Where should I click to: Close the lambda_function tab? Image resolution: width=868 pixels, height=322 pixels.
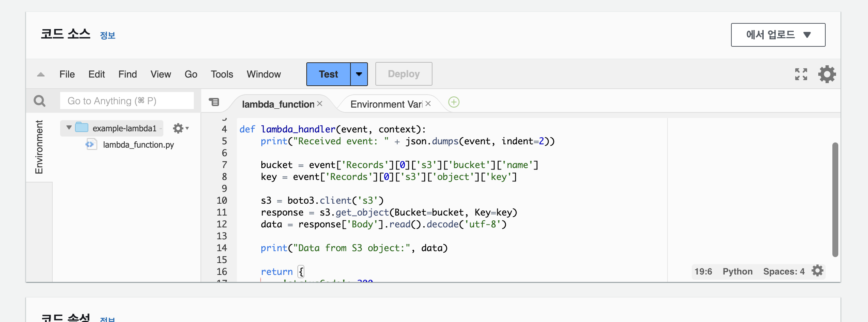pyautogui.click(x=320, y=104)
